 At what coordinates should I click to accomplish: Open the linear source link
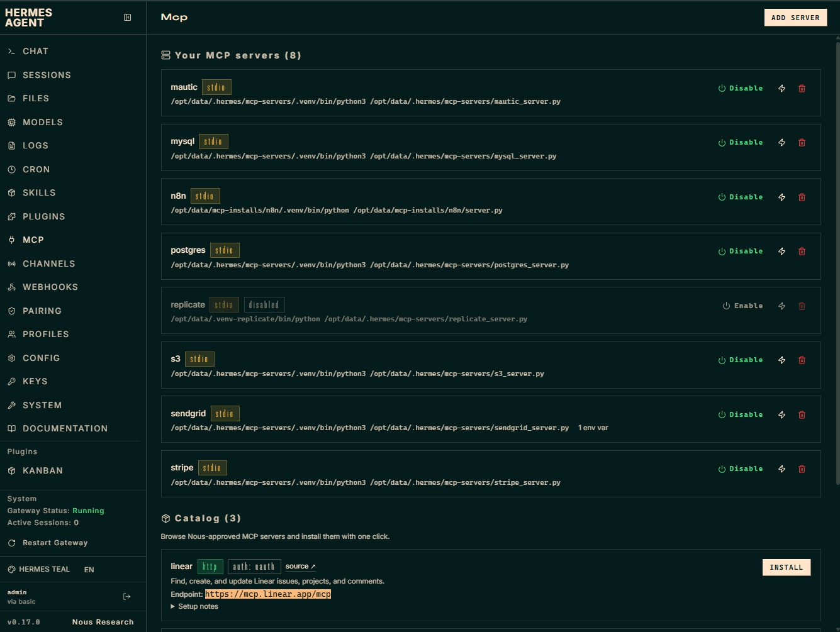pos(301,567)
